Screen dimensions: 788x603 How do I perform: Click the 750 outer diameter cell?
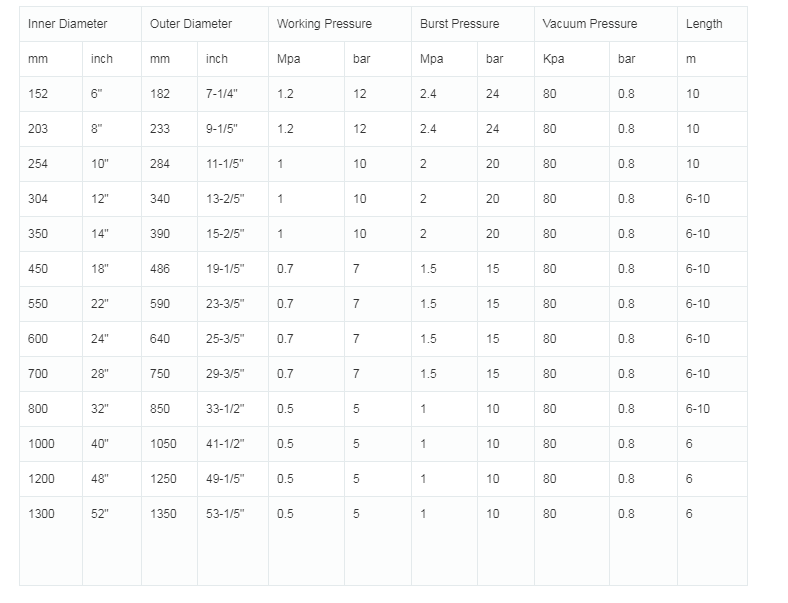click(x=160, y=374)
